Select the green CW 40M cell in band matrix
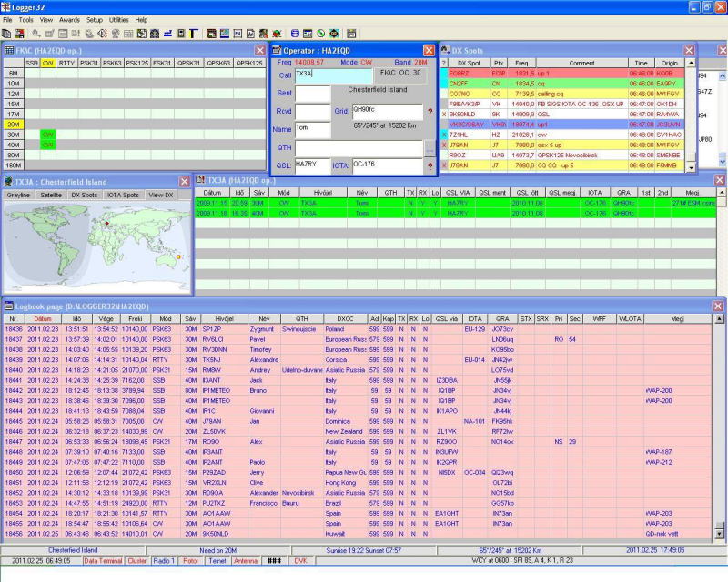Screen dimensions: 728x582 click(48, 145)
